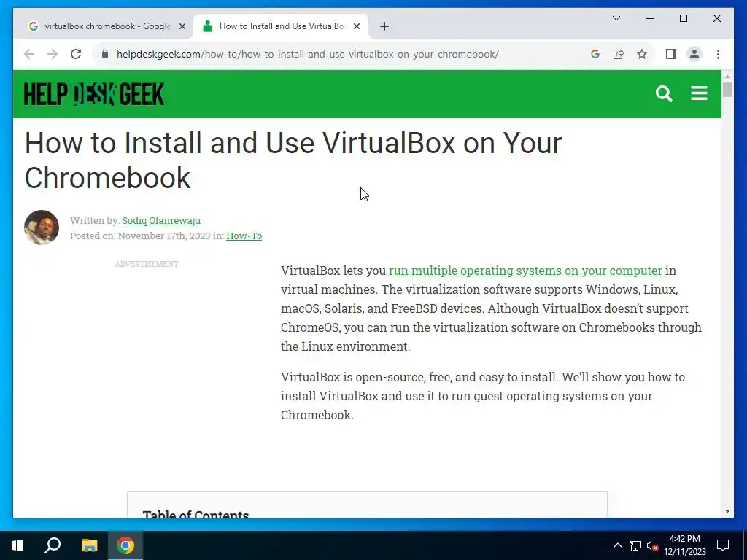Open the Windows Start menu

18,545
